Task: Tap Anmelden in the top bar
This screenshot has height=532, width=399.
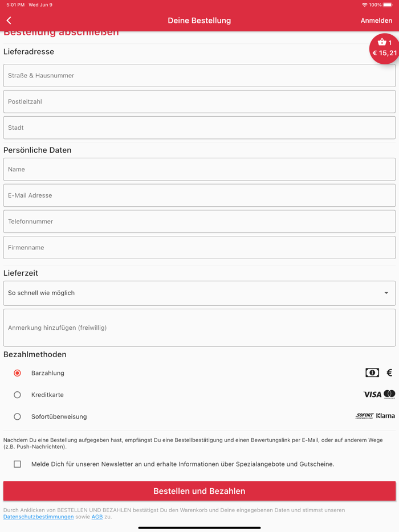Action: pos(376,21)
